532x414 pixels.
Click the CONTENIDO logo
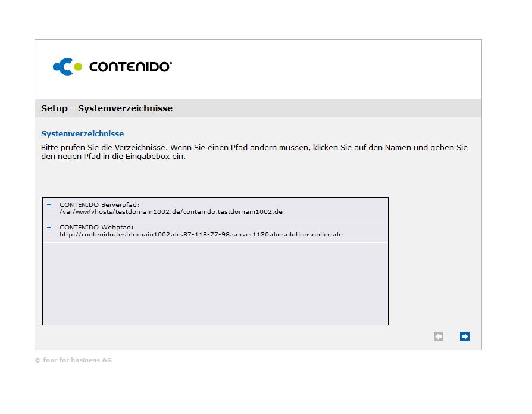click(x=112, y=67)
